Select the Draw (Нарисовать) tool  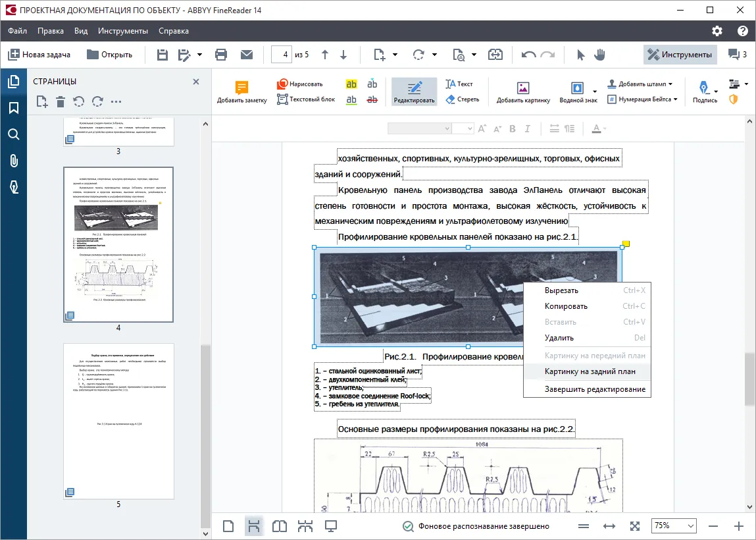pos(300,84)
